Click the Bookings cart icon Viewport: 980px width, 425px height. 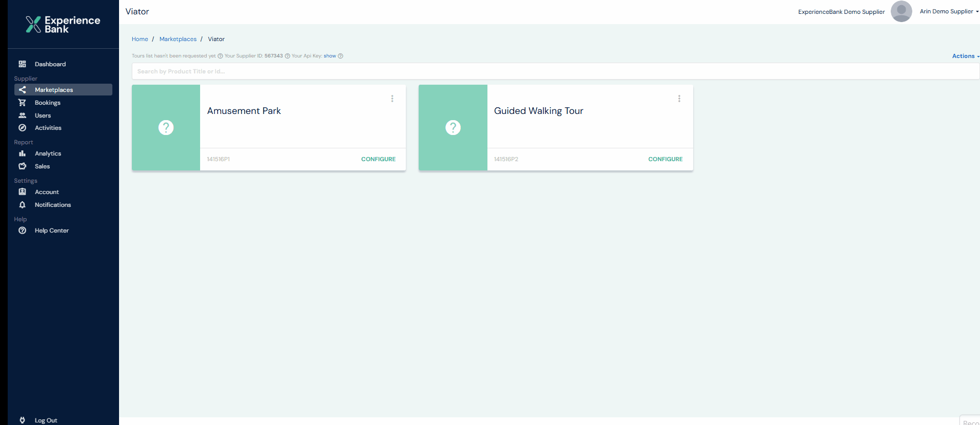pos(22,103)
